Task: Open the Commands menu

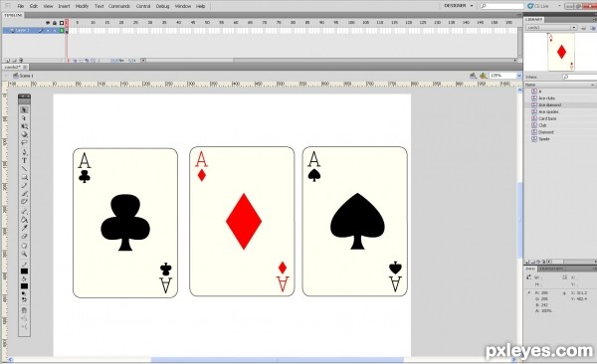Action: tap(119, 6)
